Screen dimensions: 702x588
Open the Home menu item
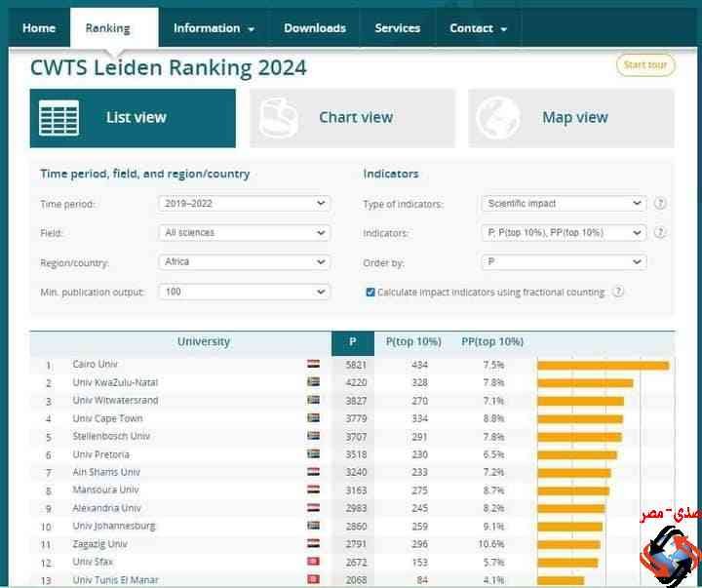point(39,28)
